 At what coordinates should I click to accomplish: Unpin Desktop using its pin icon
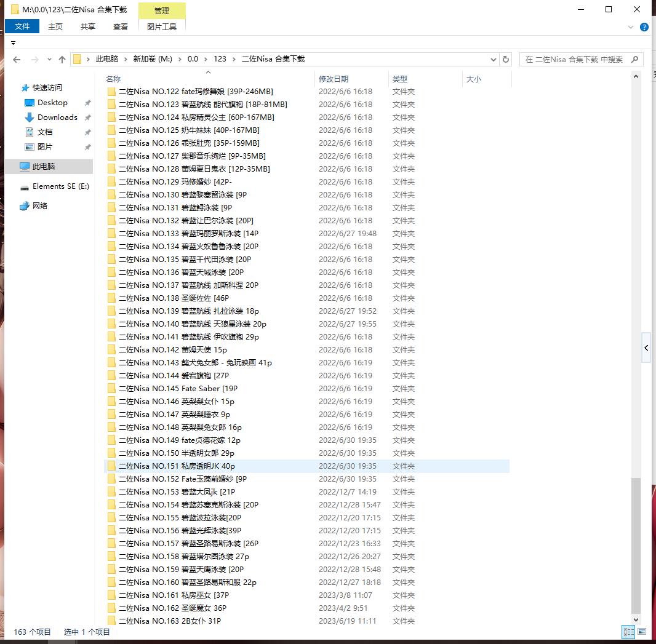(x=87, y=103)
